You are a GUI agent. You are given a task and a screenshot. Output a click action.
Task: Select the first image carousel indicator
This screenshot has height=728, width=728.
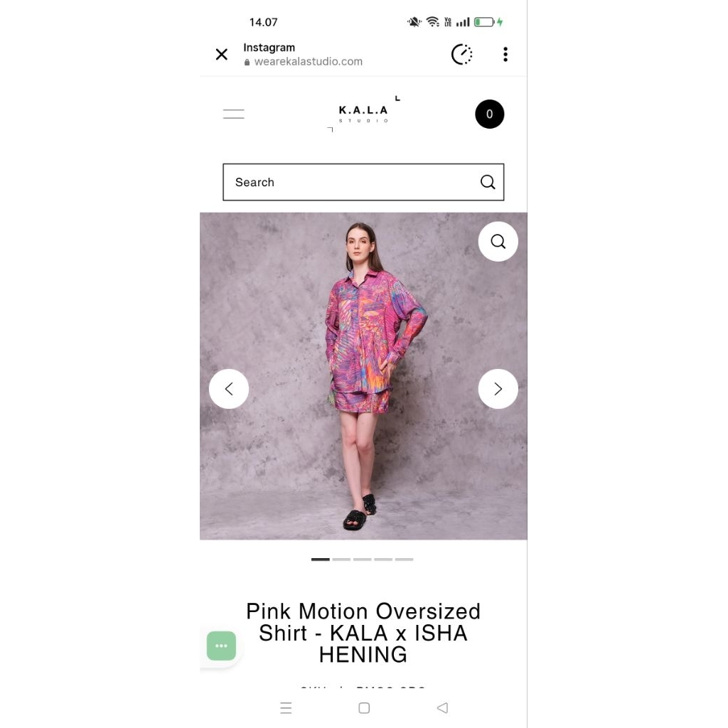(x=321, y=560)
